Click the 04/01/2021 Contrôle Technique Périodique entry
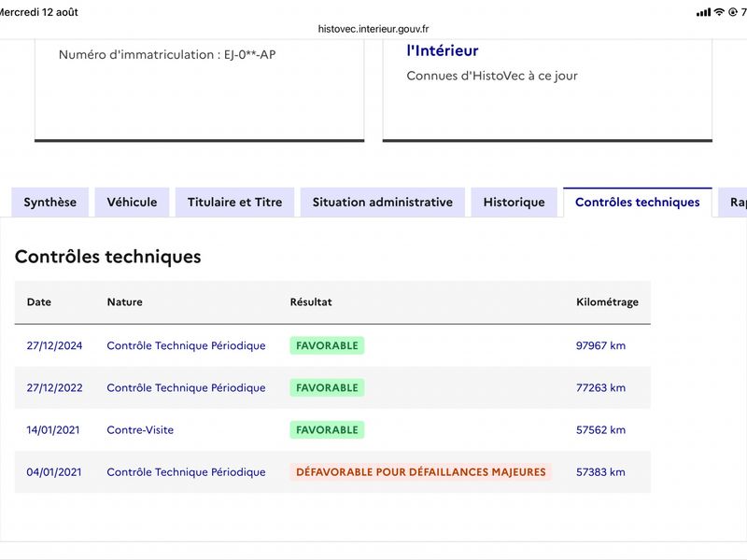747x560 pixels. pos(186,472)
